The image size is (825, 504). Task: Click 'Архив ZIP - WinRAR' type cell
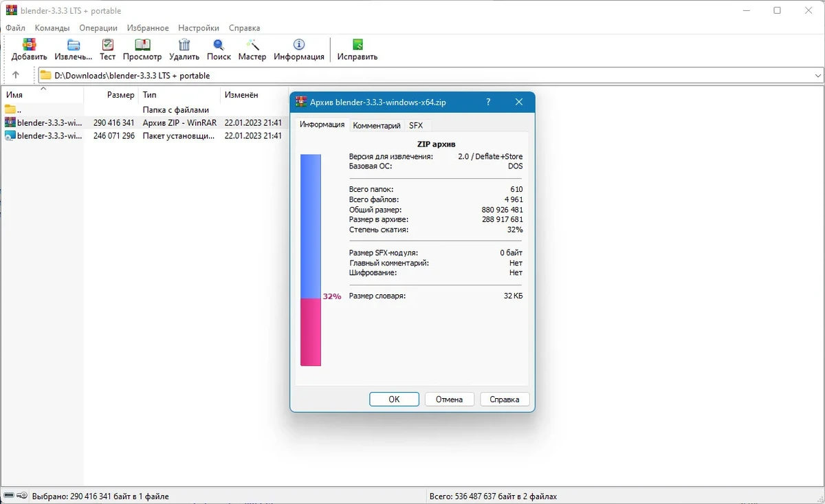coord(179,122)
